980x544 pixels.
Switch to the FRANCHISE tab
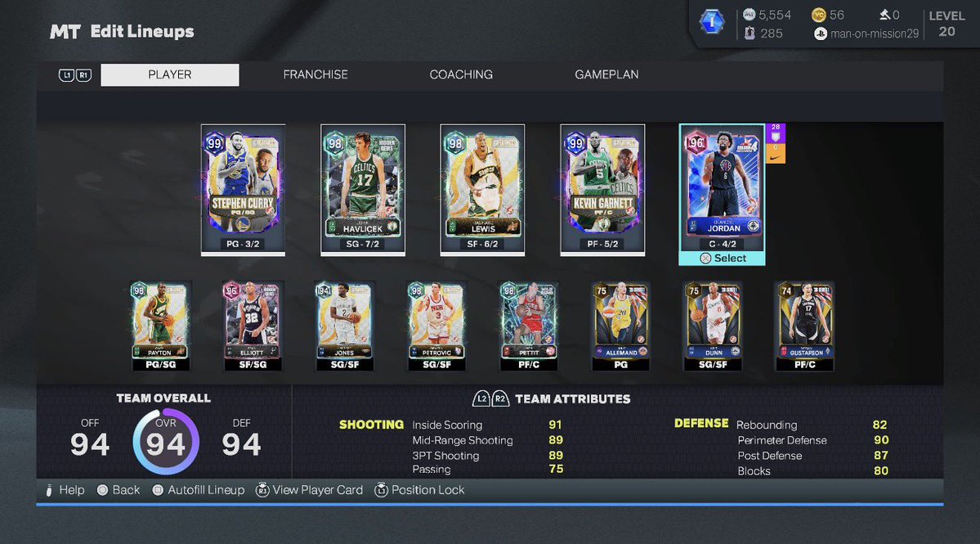[x=315, y=74]
